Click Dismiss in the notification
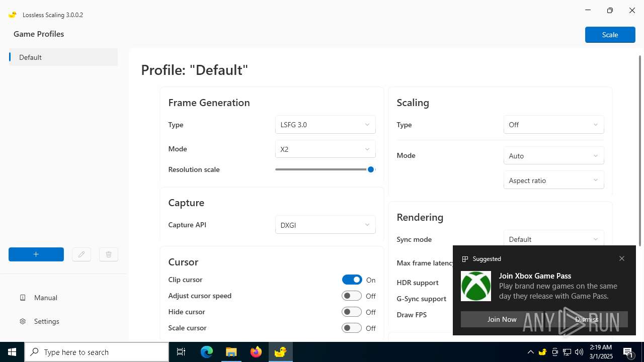The image size is (644, 362). pos(587,319)
